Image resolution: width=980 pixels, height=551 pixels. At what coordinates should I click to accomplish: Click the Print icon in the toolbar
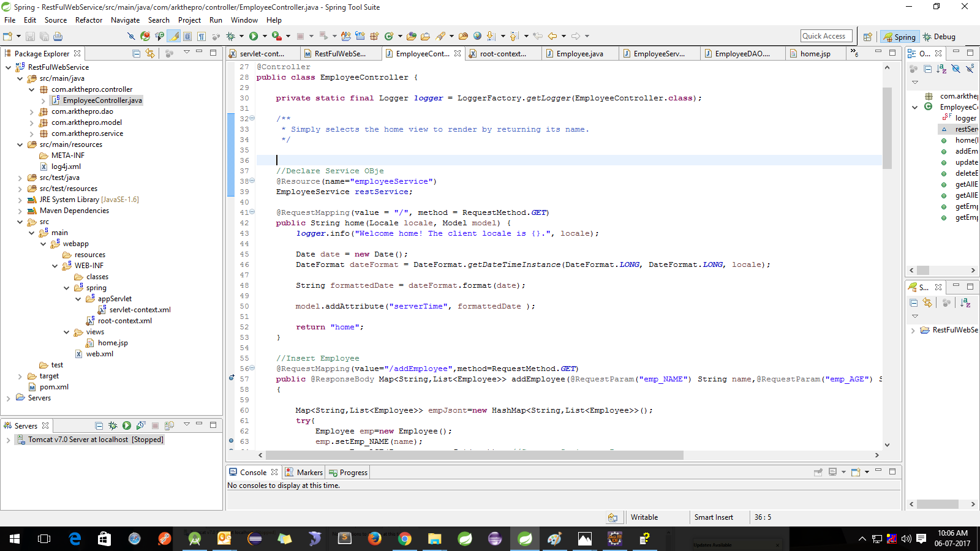coord(57,36)
